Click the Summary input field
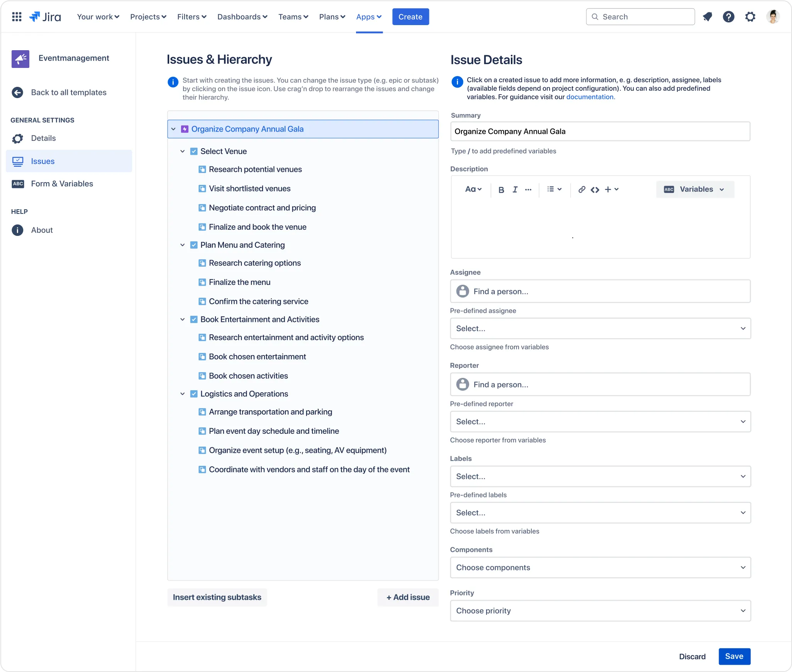This screenshot has height=672, width=792. (x=600, y=131)
